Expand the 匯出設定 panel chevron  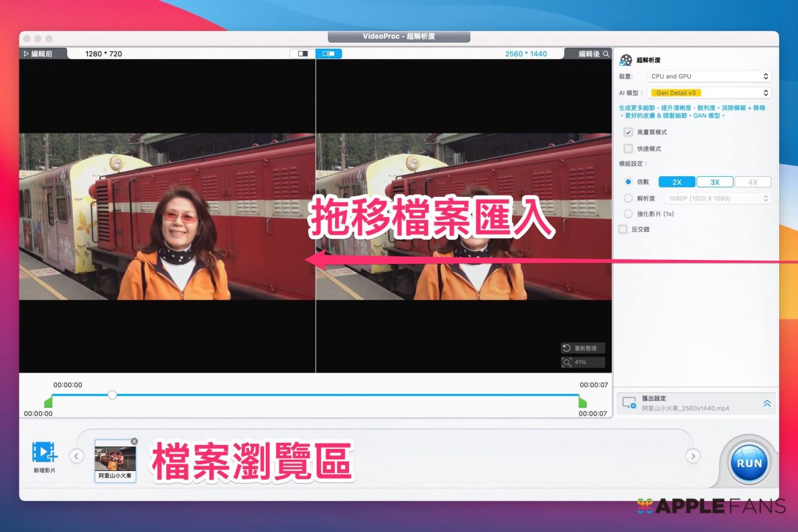[x=767, y=403]
